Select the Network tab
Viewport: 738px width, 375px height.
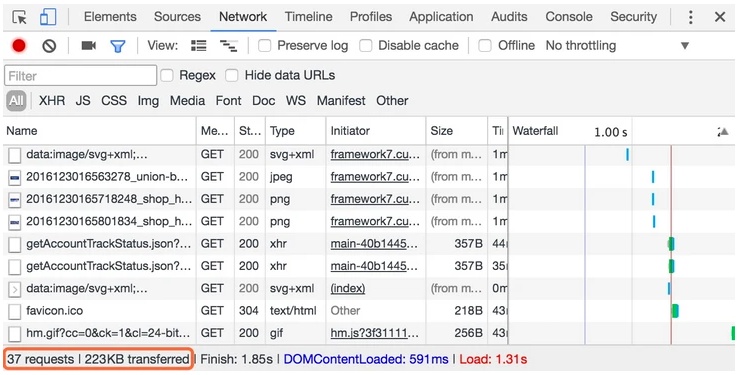[243, 16]
